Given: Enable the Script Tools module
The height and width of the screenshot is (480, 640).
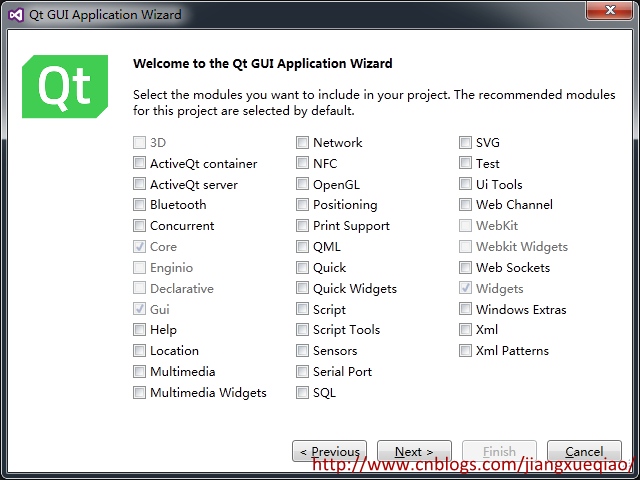Looking at the screenshot, I should (x=302, y=329).
